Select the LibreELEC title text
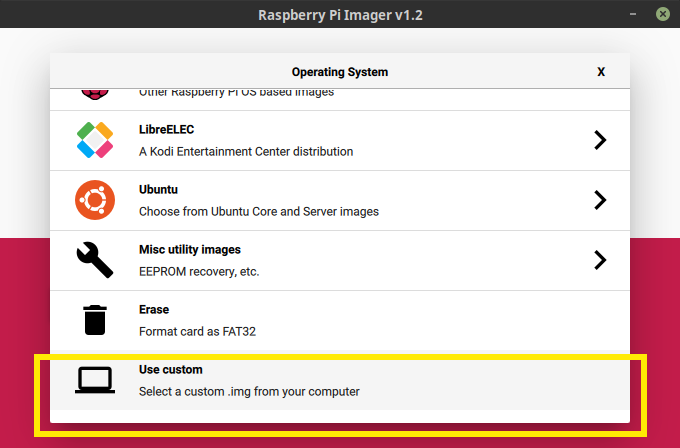This screenshot has width=680, height=448. pyautogui.click(x=167, y=129)
